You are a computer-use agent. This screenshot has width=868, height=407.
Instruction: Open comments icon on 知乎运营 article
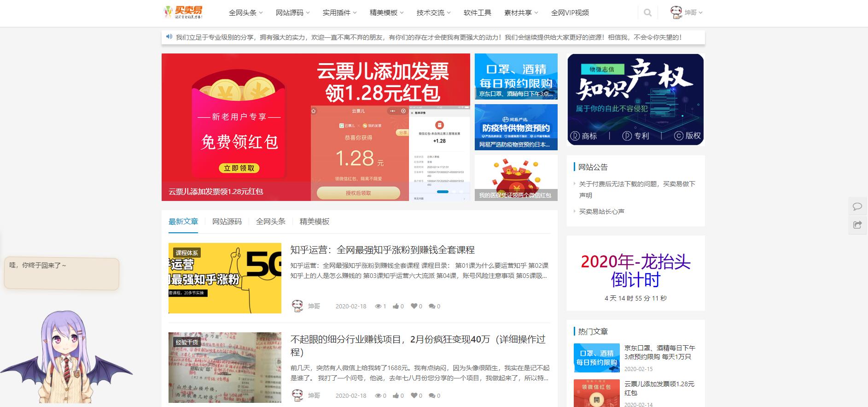431,306
